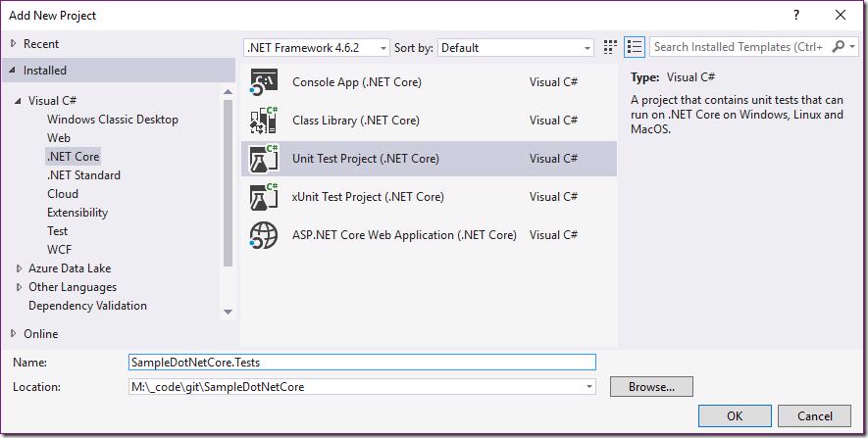Screen dimensions: 868x438
Task: Click the xUnit Test Project flask icon
Action: pyautogui.click(x=264, y=197)
